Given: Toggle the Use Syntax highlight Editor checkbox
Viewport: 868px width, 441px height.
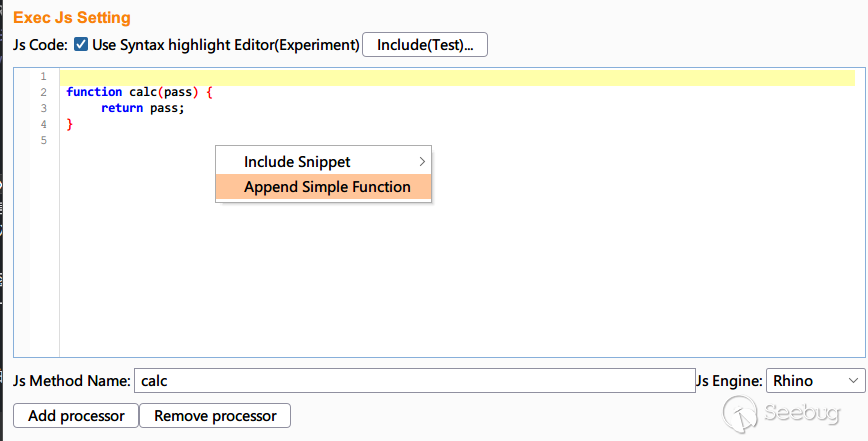Looking at the screenshot, I should [81, 45].
